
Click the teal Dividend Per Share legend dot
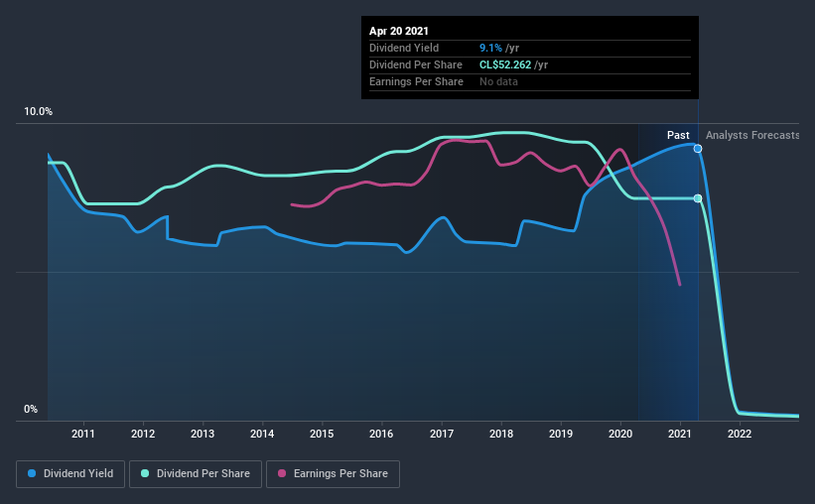click(145, 473)
